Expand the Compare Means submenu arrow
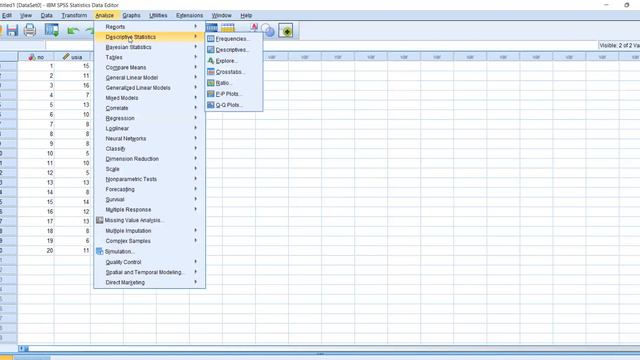640x360 pixels. tap(196, 67)
